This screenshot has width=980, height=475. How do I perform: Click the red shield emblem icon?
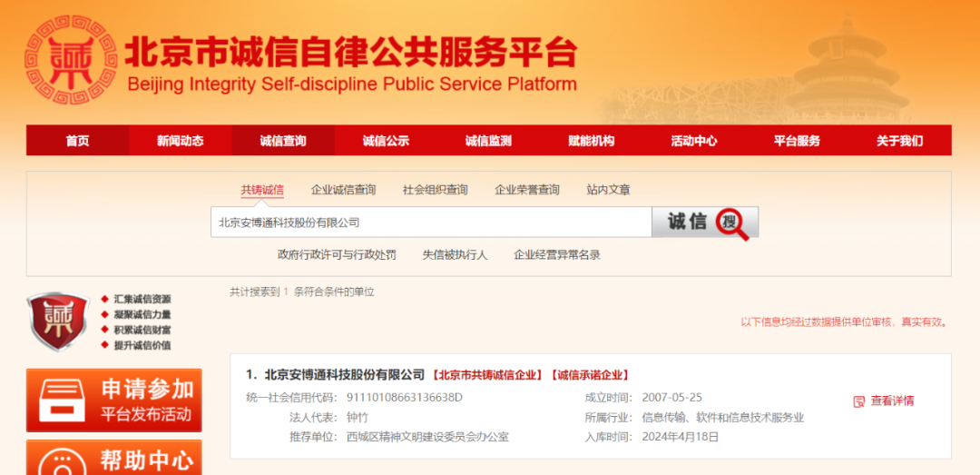coord(58,322)
